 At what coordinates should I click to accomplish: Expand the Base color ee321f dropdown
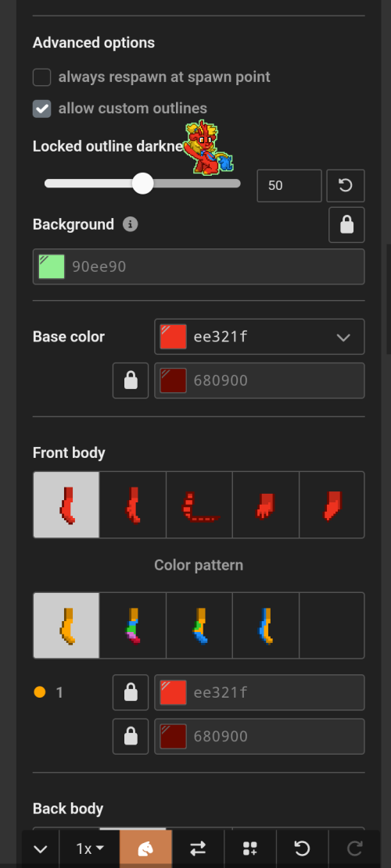pos(259,337)
